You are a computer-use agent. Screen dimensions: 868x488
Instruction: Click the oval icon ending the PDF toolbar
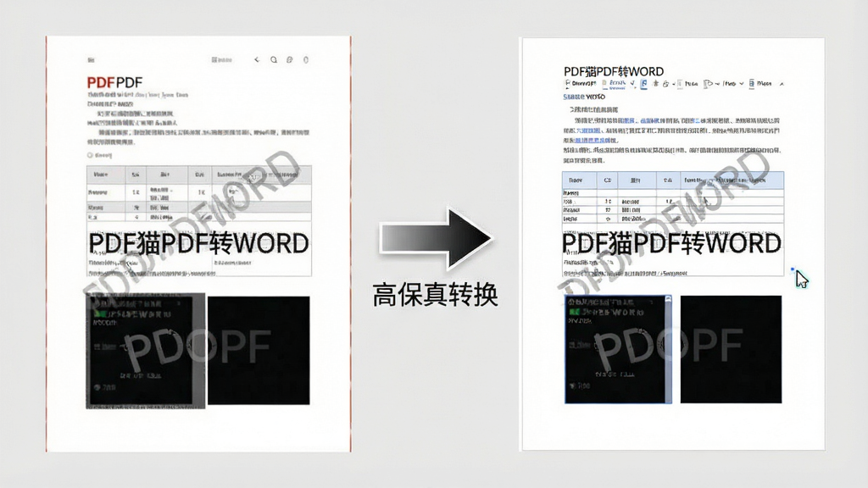pos(305,59)
